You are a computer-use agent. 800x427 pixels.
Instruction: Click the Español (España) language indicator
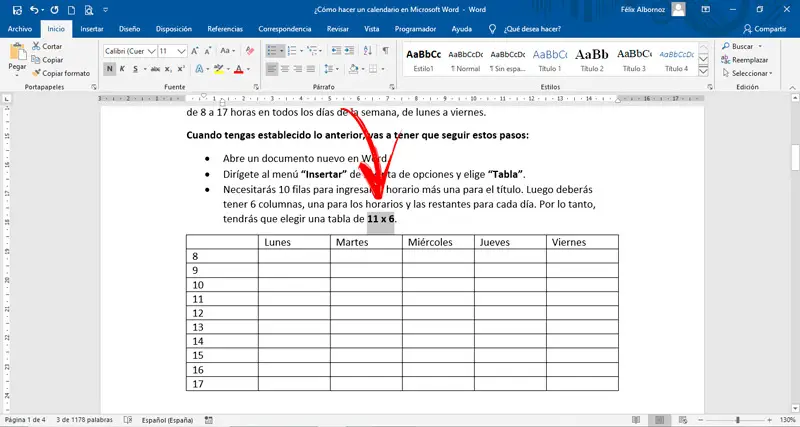[167, 420]
